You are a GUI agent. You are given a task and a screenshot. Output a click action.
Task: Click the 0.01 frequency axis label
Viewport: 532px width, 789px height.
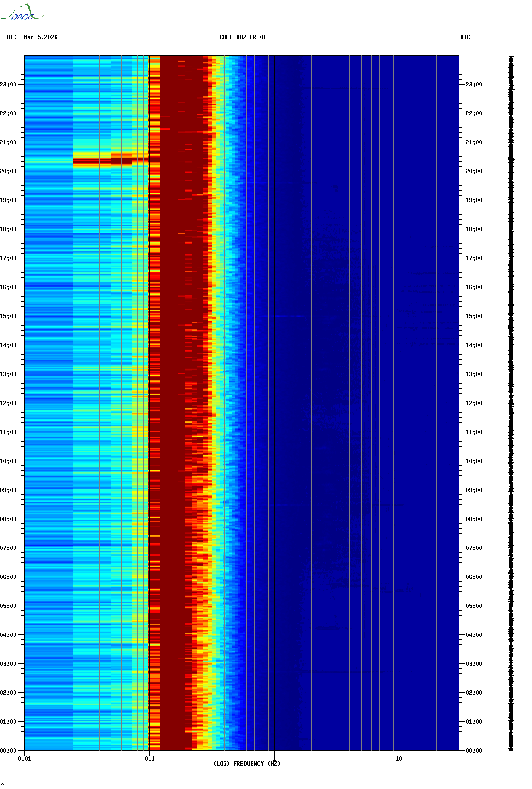pyautogui.click(x=25, y=759)
